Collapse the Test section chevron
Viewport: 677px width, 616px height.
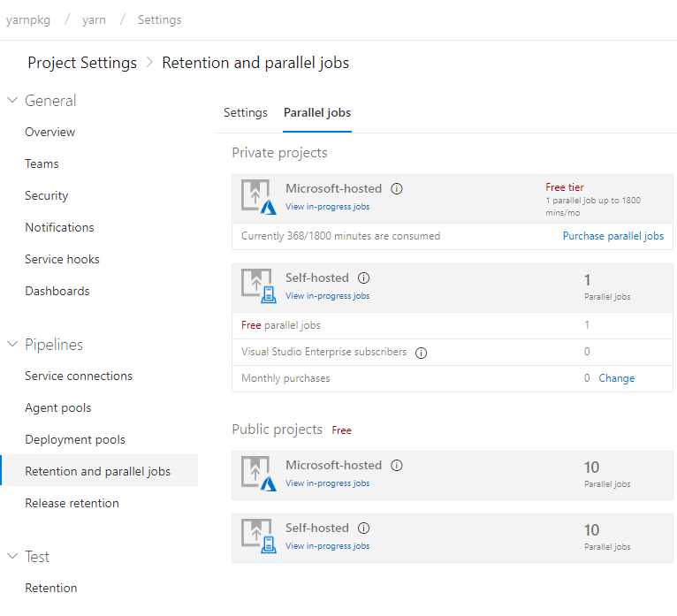click(x=12, y=556)
